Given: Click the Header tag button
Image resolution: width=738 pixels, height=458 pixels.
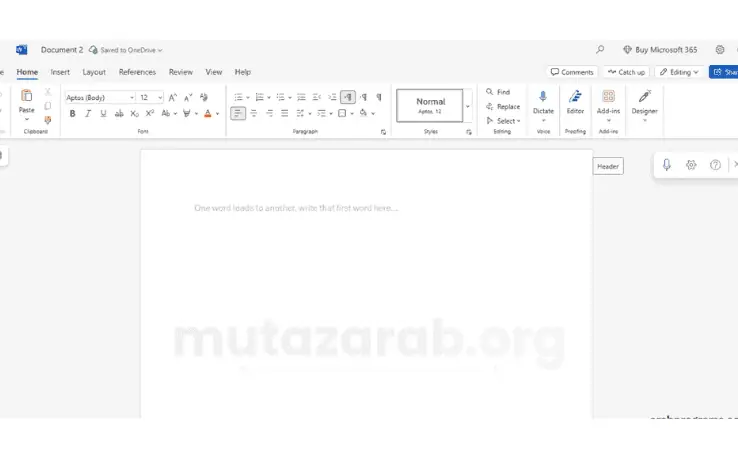Looking at the screenshot, I should tap(608, 166).
